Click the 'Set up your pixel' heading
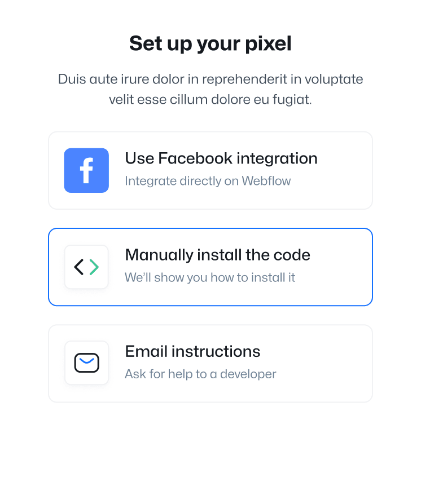The image size is (421, 504). (210, 43)
